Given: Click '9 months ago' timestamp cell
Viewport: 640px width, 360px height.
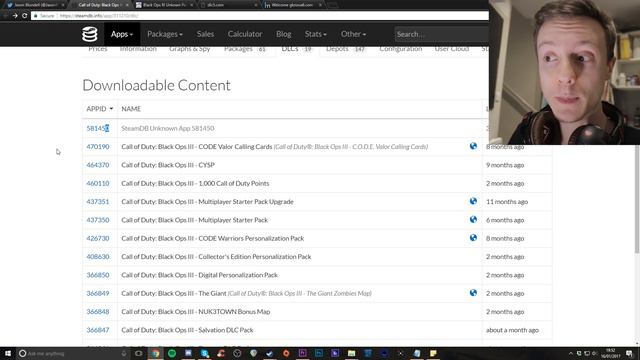Looking at the screenshot, I should coord(505,165).
